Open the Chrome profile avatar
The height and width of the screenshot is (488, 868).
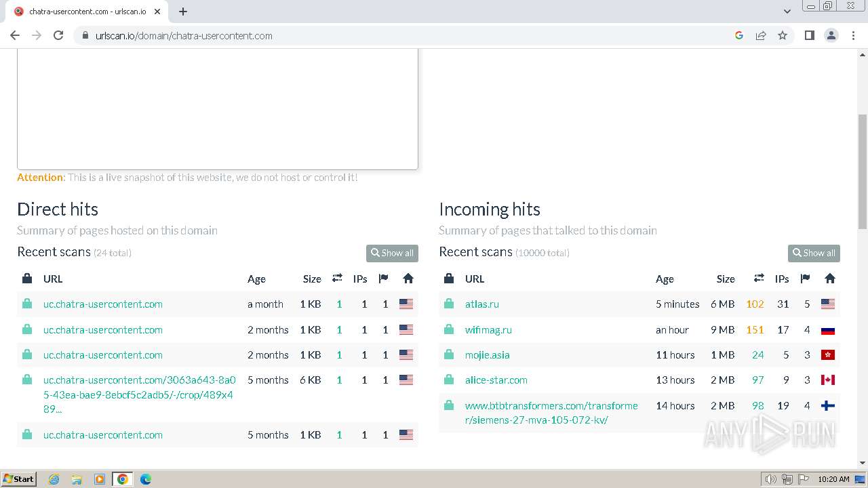(831, 35)
